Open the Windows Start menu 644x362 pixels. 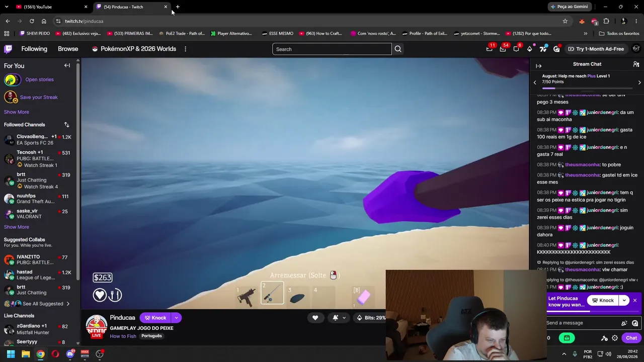11,354
